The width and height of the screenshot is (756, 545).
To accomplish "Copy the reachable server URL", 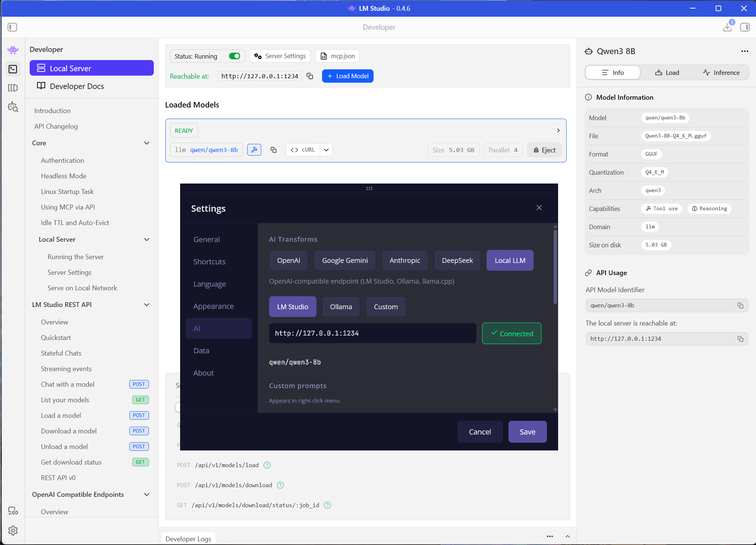I will click(x=310, y=76).
